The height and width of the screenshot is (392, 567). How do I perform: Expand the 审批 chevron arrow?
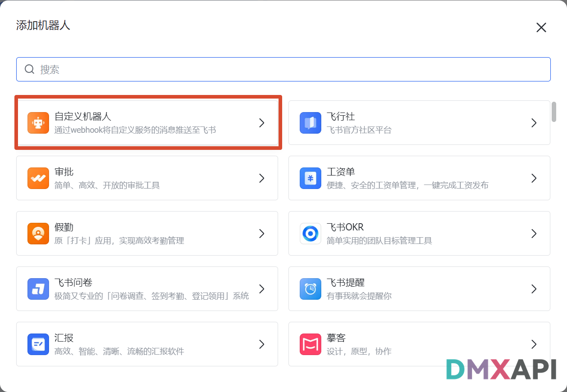262,178
